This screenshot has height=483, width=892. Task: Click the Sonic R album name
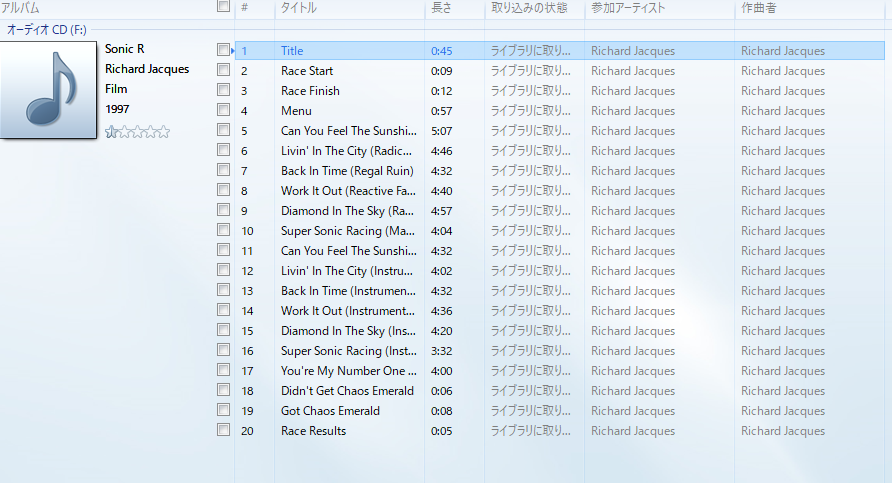click(125, 49)
